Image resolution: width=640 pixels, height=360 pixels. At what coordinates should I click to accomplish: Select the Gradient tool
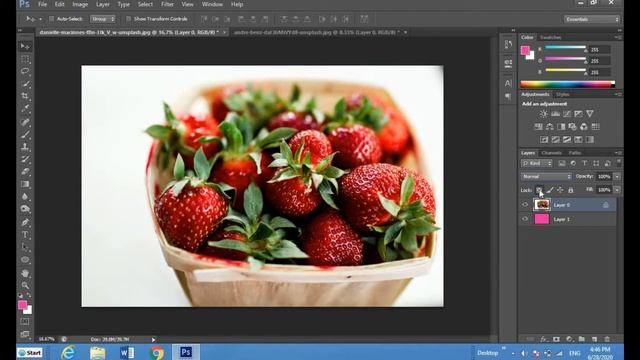click(25, 184)
